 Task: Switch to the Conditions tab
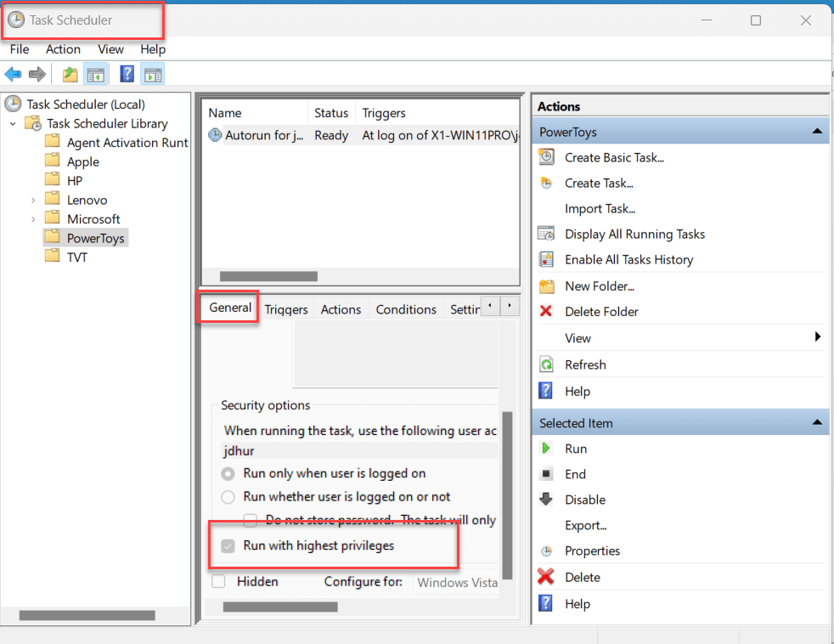pyautogui.click(x=406, y=309)
